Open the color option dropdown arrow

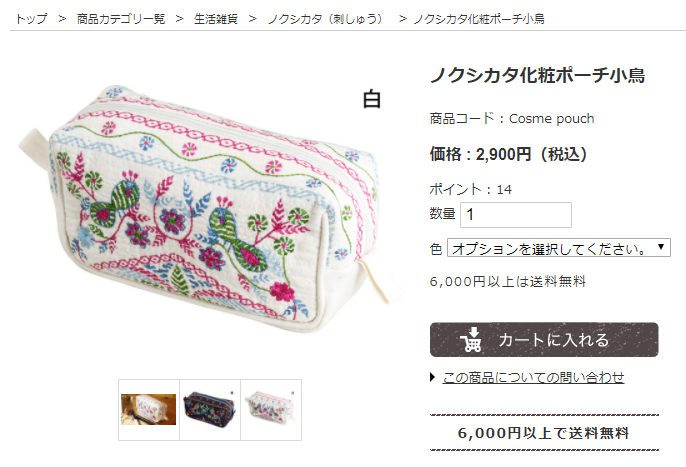[661, 247]
